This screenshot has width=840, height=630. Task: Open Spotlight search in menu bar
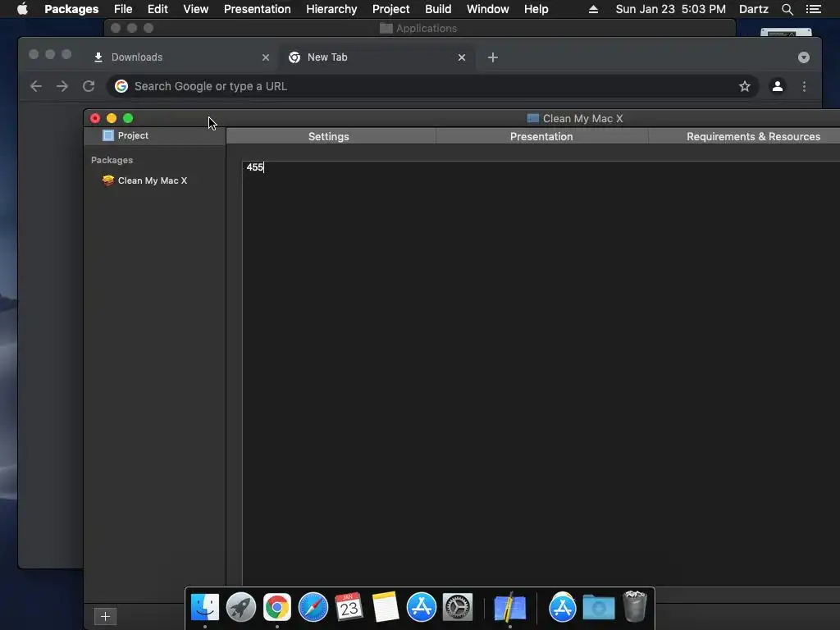click(787, 9)
